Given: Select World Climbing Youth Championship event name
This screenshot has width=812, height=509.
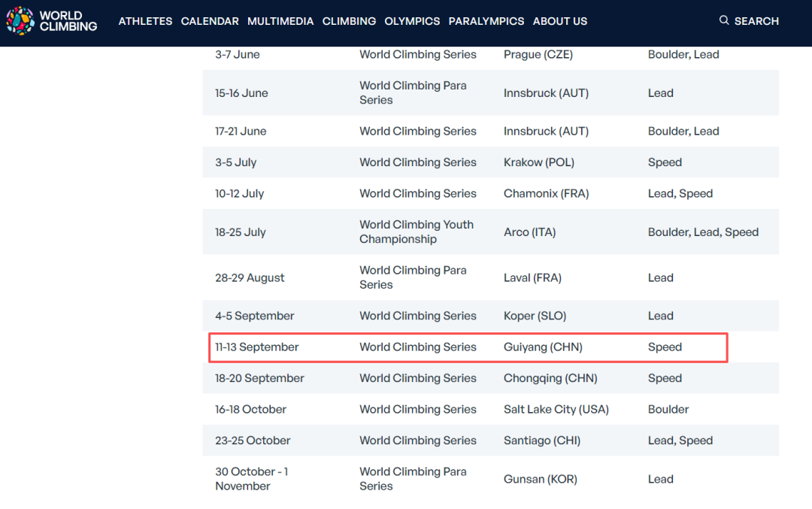Looking at the screenshot, I should click(417, 232).
